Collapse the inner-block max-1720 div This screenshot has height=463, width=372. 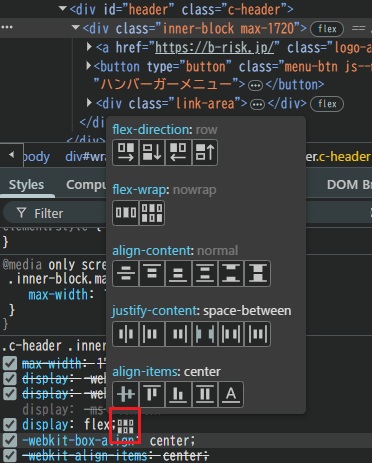click(76, 28)
